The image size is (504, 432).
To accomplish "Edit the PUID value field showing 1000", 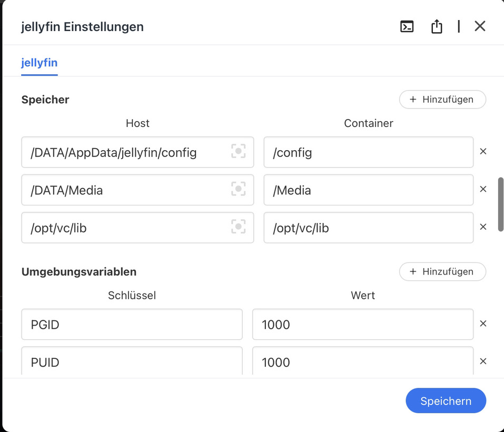I will tap(362, 361).
